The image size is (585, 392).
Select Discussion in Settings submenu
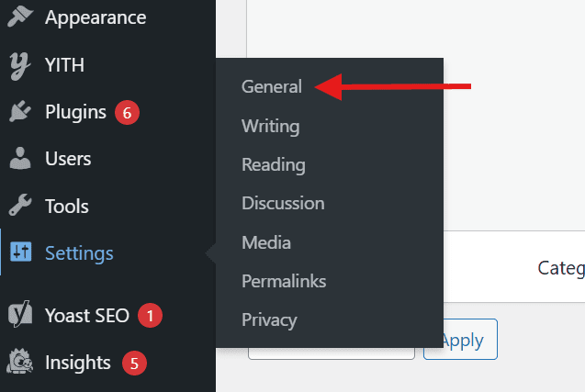pyautogui.click(x=283, y=203)
